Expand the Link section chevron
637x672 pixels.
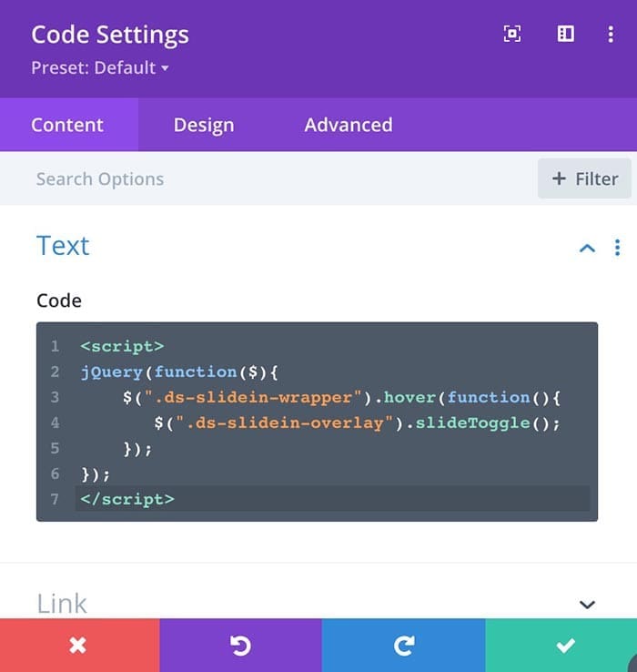[x=587, y=605]
